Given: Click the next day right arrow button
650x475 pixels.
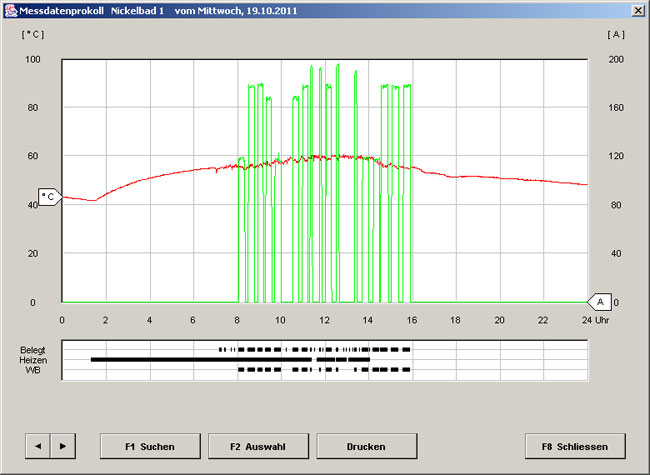Looking at the screenshot, I should (x=62, y=444).
